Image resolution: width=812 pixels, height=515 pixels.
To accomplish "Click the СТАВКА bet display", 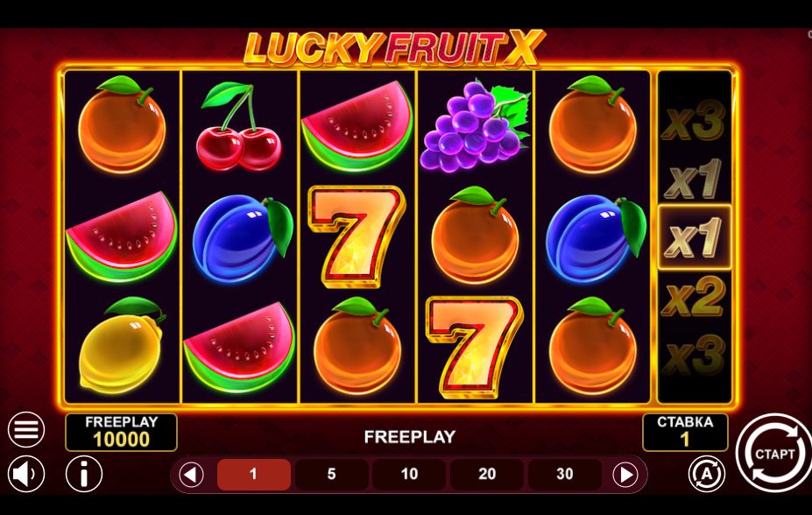I will coord(685,432).
